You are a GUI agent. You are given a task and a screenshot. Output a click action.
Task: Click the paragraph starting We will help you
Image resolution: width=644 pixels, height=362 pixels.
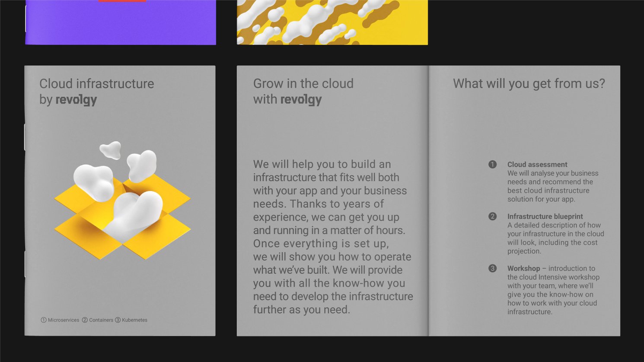[x=333, y=237]
